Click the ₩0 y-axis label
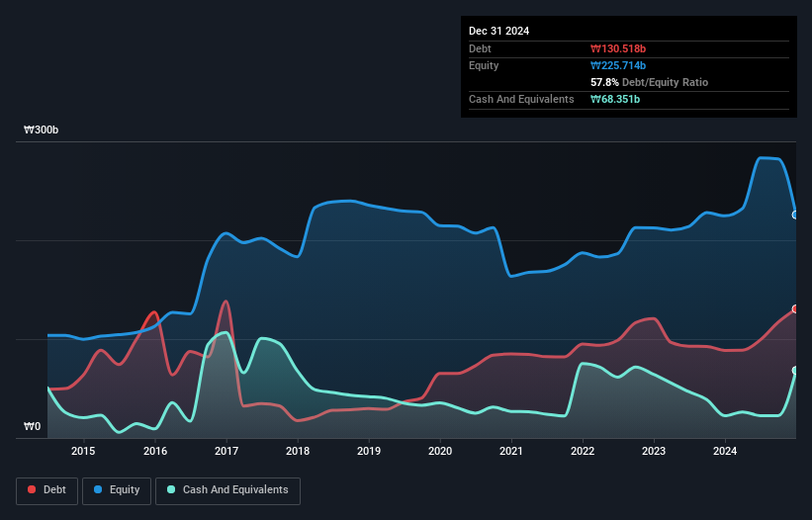Image resolution: width=812 pixels, height=520 pixels. [x=32, y=426]
